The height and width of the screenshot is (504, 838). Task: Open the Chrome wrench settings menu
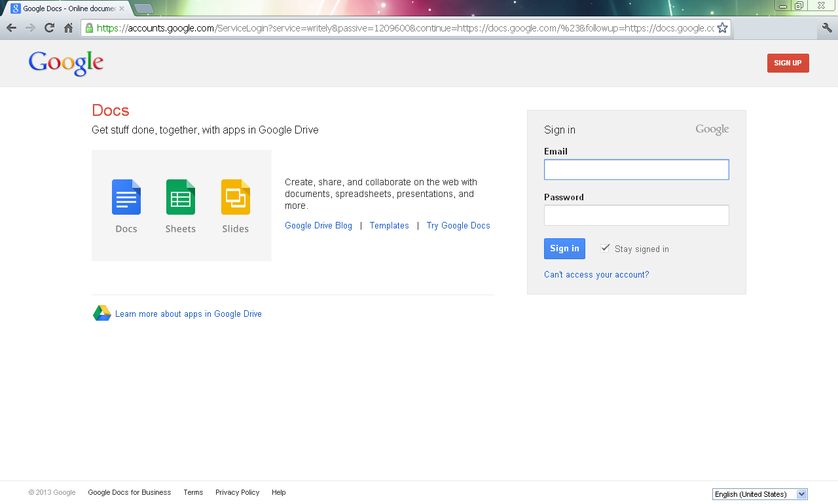(x=827, y=28)
